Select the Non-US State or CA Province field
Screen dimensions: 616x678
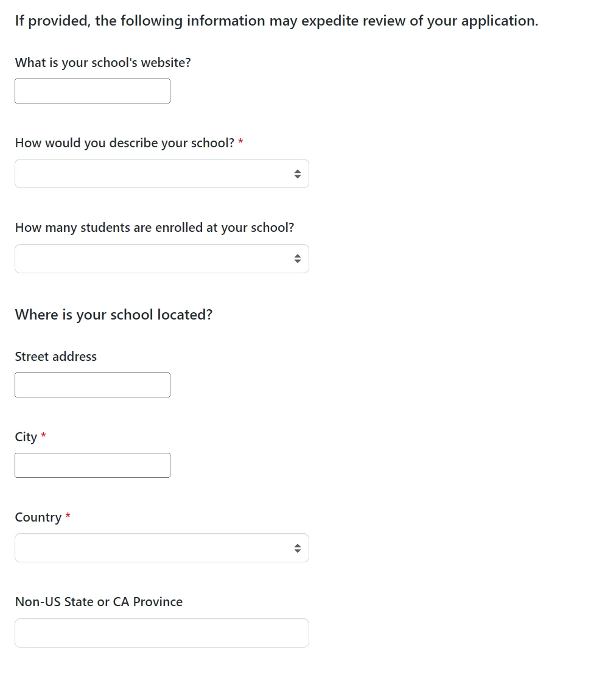[x=162, y=633]
